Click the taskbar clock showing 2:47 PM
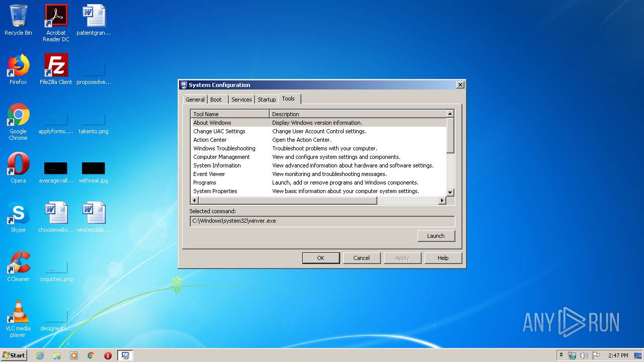The width and height of the screenshot is (644, 362). click(618, 355)
